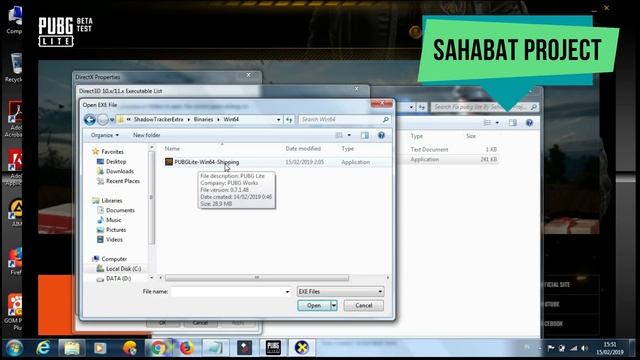This screenshot has height=360, width=640.
Task: Focus the Search Win64 field
Action: point(340,120)
